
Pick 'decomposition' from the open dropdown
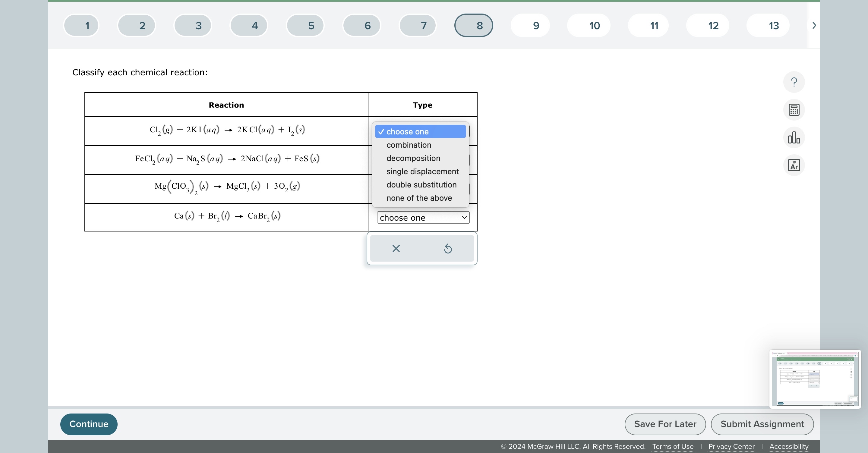[413, 158]
